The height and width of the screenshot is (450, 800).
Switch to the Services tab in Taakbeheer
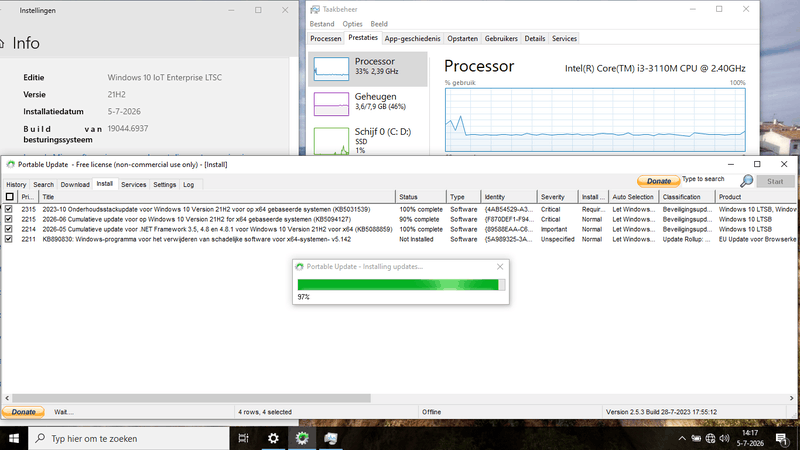point(564,39)
